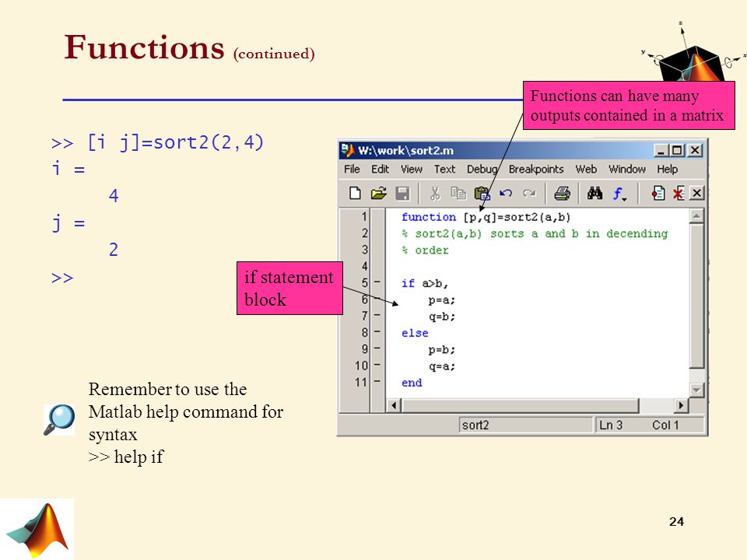Click the horizontal scrollbar thumb
The height and width of the screenshot is (560, 747).
[520, 406]
